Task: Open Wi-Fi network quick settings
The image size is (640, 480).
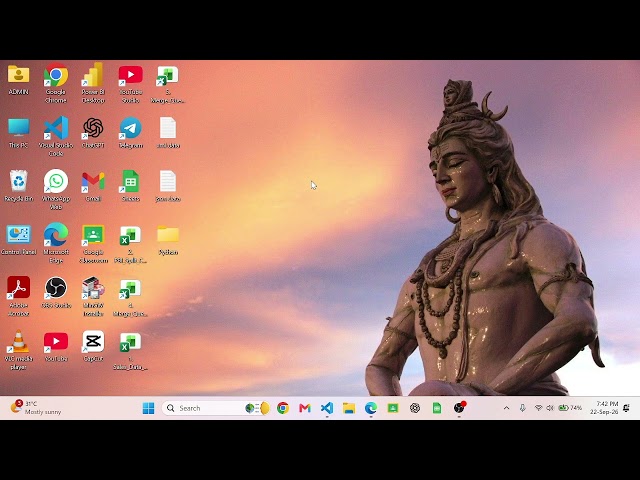Action: click(538, 408)
